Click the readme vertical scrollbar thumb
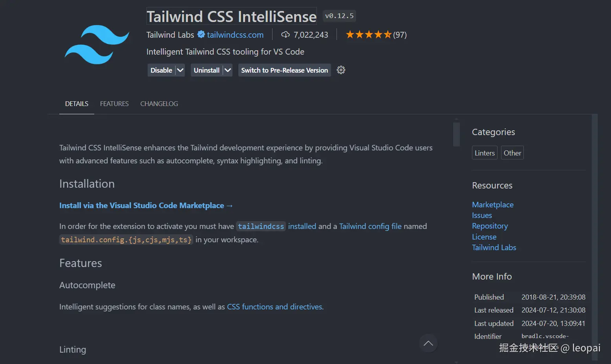 [456, 134]
